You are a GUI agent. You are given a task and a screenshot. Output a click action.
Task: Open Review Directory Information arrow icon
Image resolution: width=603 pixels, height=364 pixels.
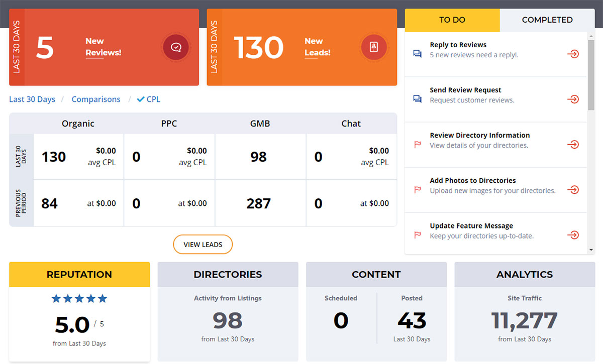point(573,145)
